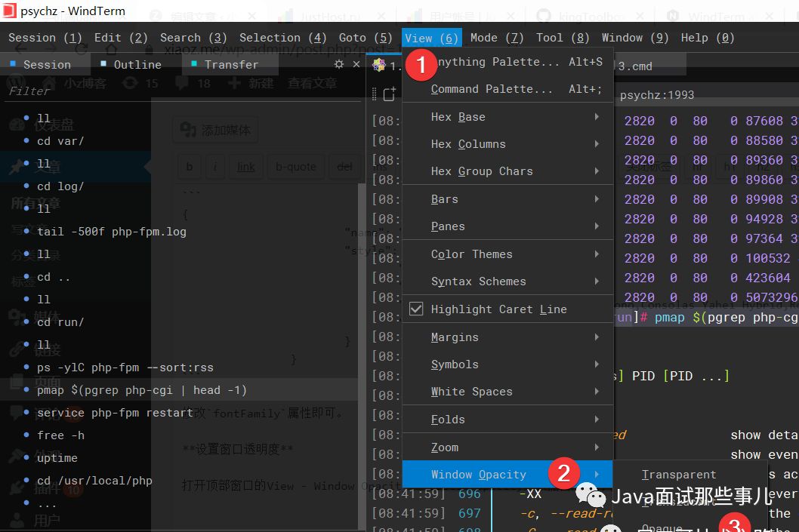The width and height of the screenshot is (799, 532).
Task: Switch to the Session panel tab
Action: 46,65
